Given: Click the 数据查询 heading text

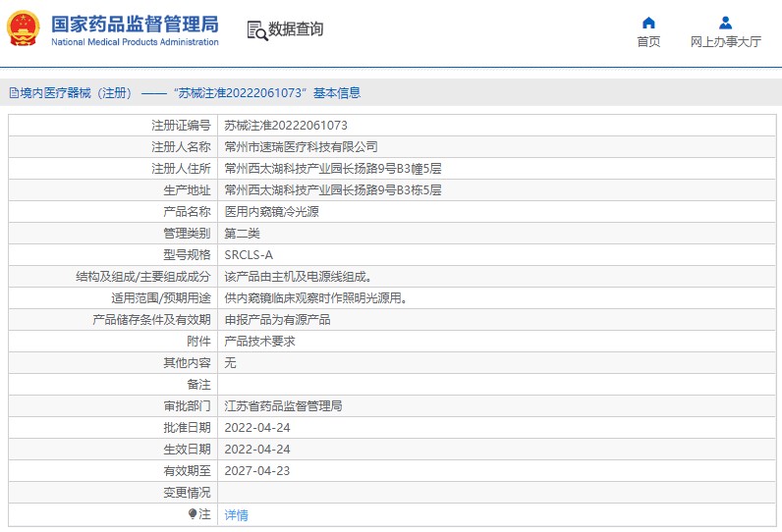Looking at the screenshot, I should [x=296, y=28].
